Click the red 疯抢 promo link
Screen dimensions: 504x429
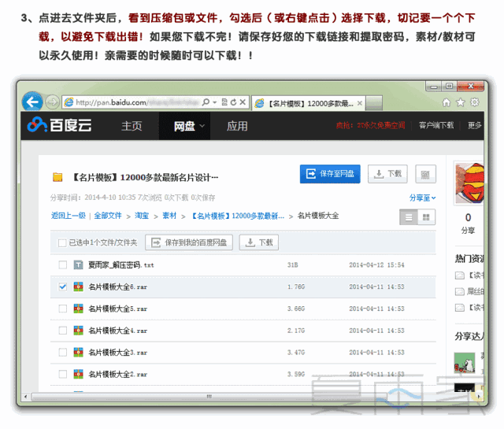[370, 125]
